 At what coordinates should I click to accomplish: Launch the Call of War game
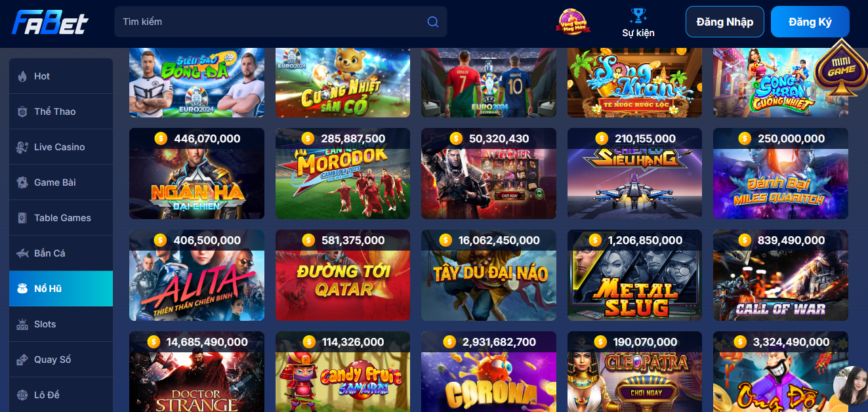(x=781, y=275)
